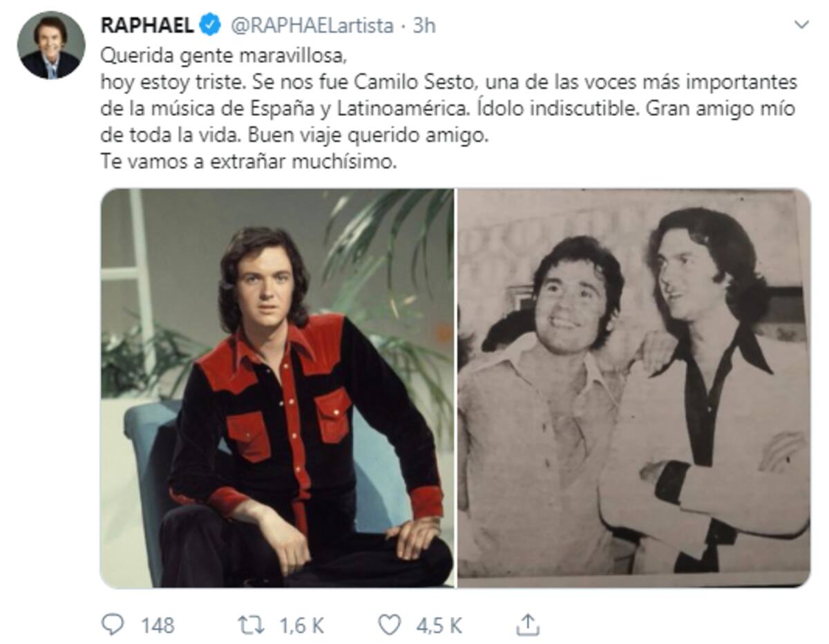The height and width of the screenshot is (644, 829).
Task: Retweet using the arrows icon
Action: [251, 625]
